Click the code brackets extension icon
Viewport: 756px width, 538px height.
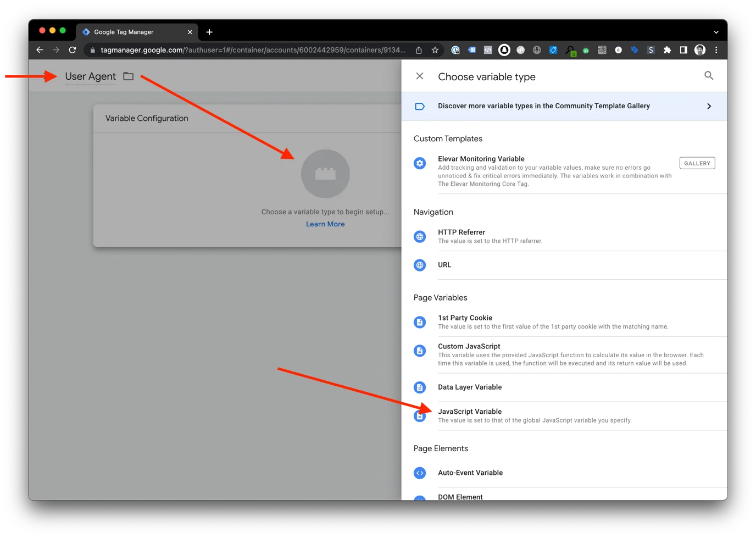pos(488,50)
